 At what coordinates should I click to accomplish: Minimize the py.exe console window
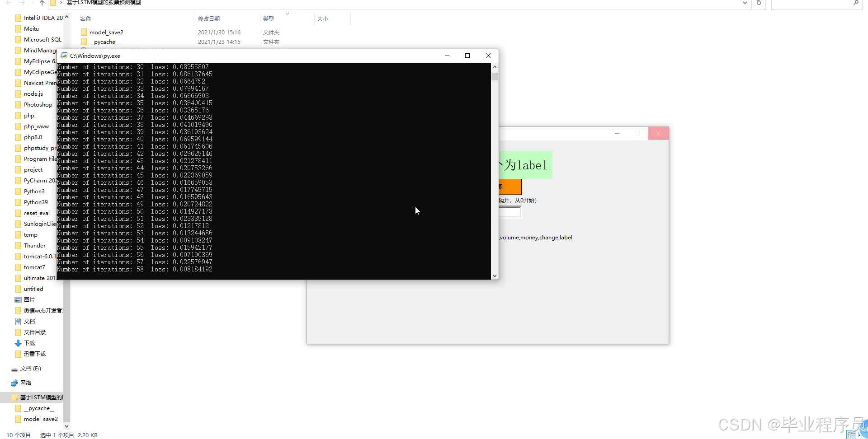447,56
